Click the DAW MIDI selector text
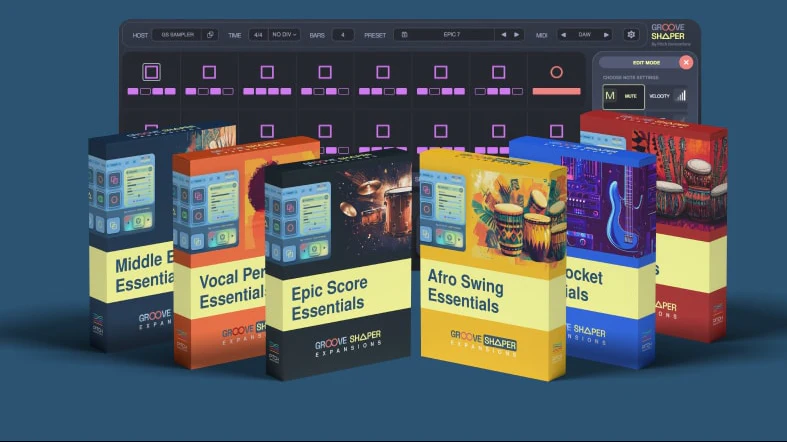The image size is (787, 442). tap(584, 35)
